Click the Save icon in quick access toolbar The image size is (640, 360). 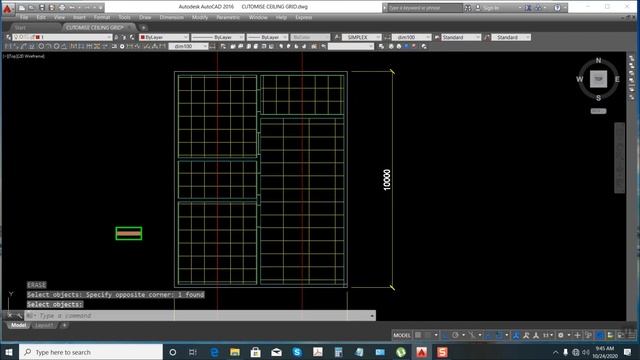coord(42,8)
